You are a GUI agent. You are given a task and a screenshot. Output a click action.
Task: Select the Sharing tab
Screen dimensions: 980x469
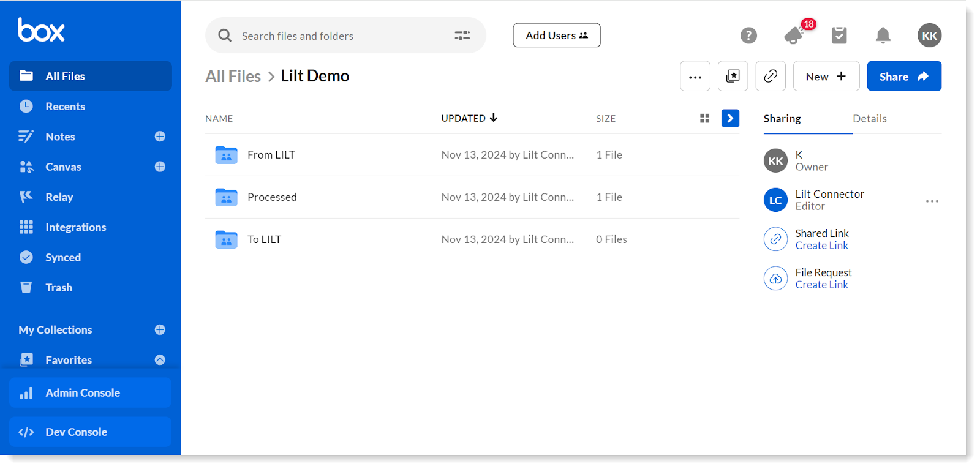(x=782, y=119)
